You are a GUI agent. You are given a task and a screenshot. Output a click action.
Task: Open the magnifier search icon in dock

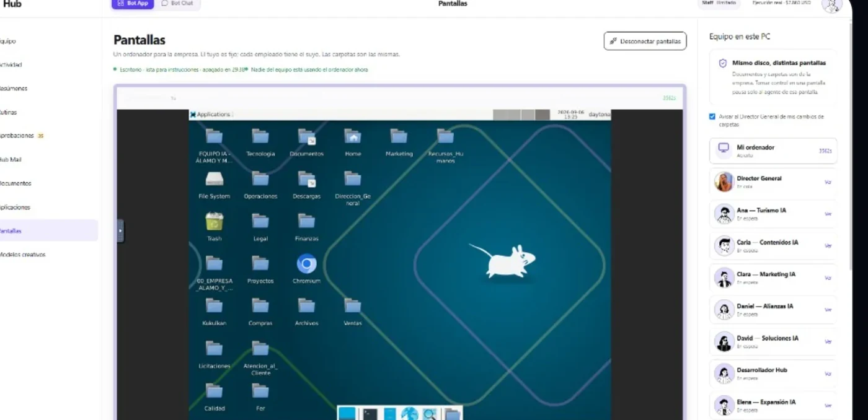click(x=430, y=414)
